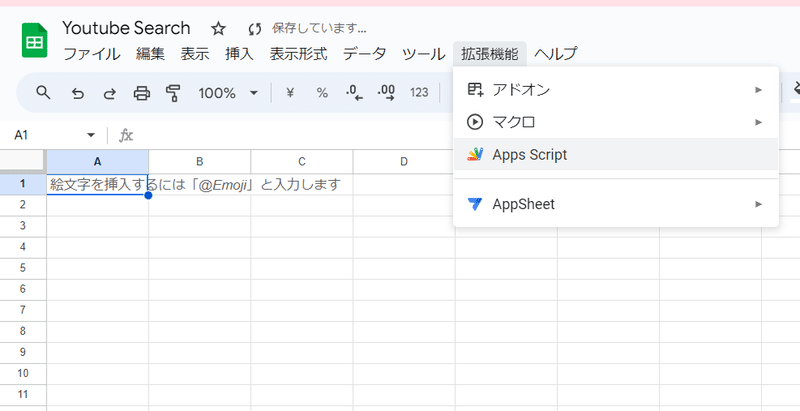
Task: Decrease decimal places
Action: (354, 93)
